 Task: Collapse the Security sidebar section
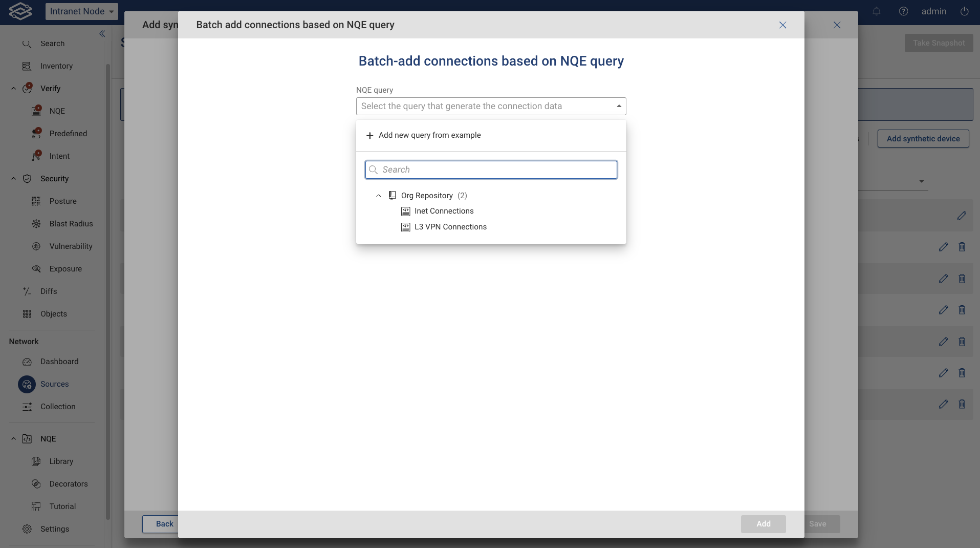(13, 178)
